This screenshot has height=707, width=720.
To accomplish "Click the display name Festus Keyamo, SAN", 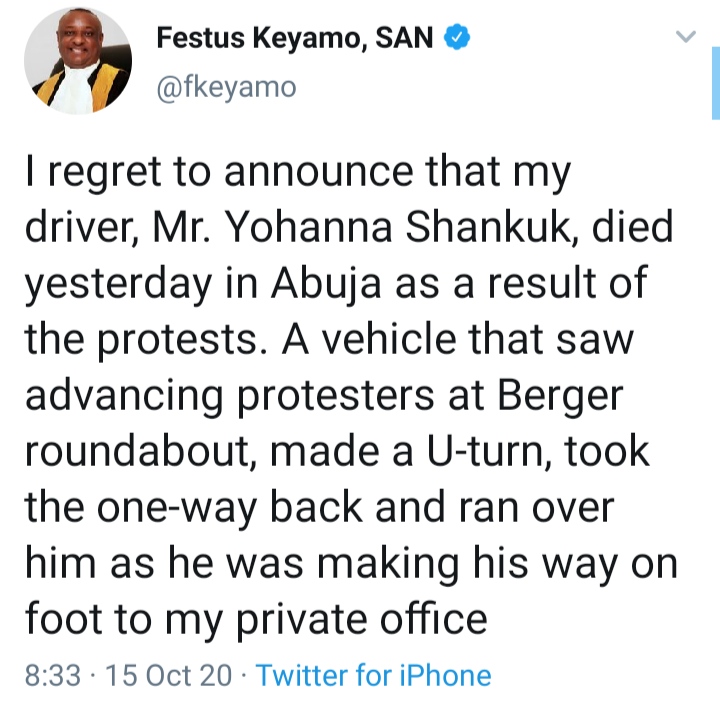I will [293, 40].
